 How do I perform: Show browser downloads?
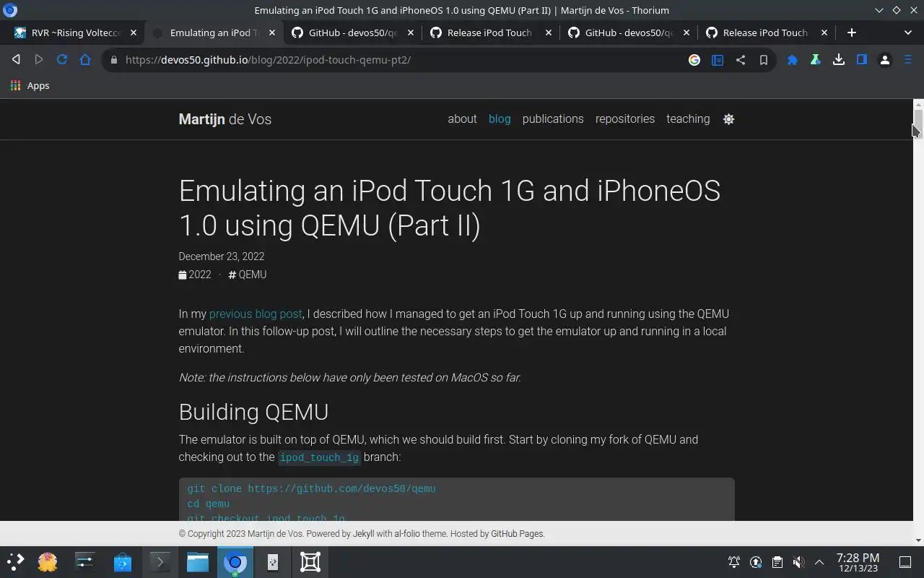[x=839, y=60]
